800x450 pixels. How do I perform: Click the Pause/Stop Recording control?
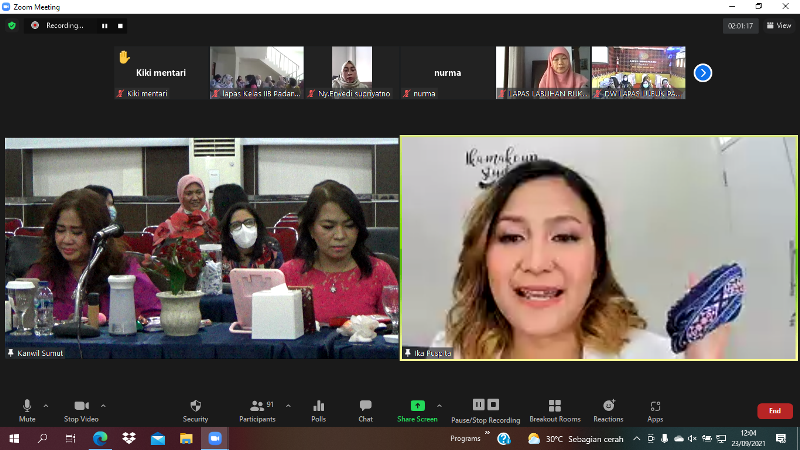[485, 409]
